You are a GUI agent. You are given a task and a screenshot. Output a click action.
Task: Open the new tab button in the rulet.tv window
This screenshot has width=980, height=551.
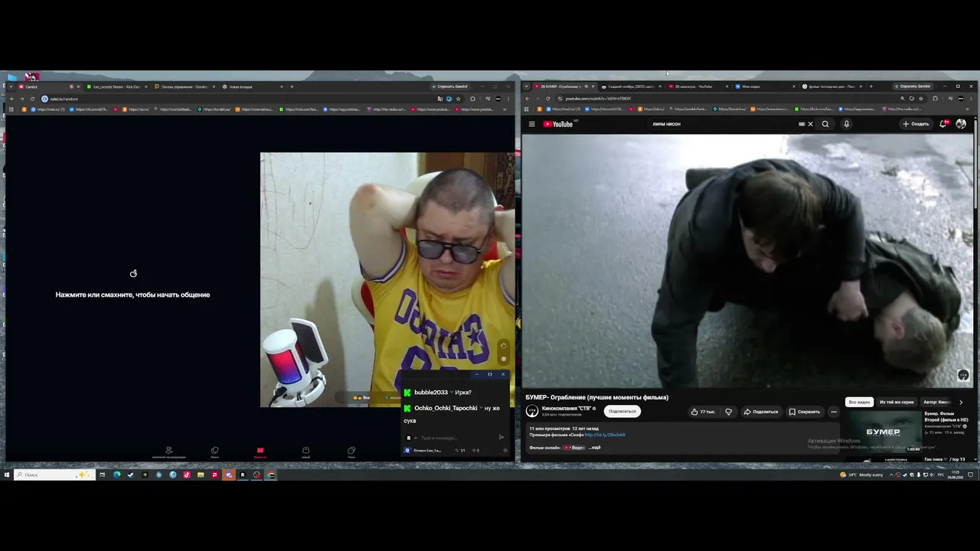[x=292, y=86]
